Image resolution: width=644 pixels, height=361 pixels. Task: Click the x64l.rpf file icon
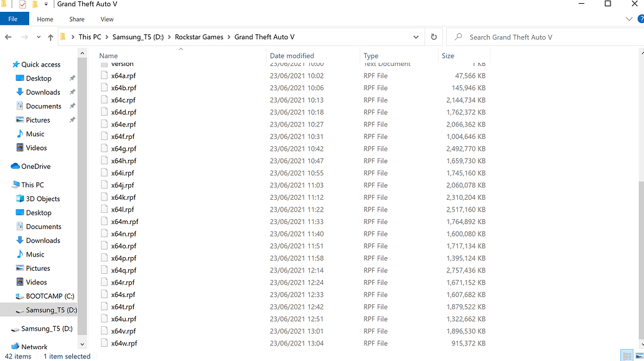coord(105,210)
